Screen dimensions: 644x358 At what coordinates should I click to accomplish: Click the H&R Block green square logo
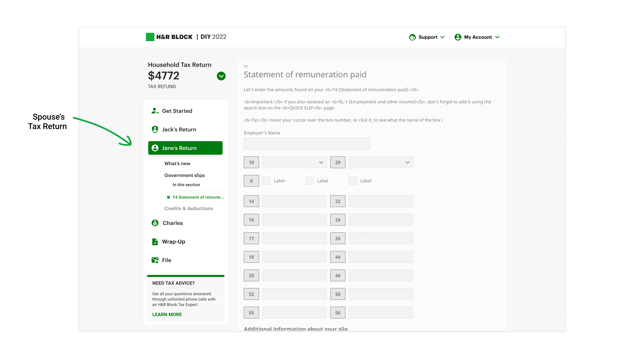click(150, 37)
